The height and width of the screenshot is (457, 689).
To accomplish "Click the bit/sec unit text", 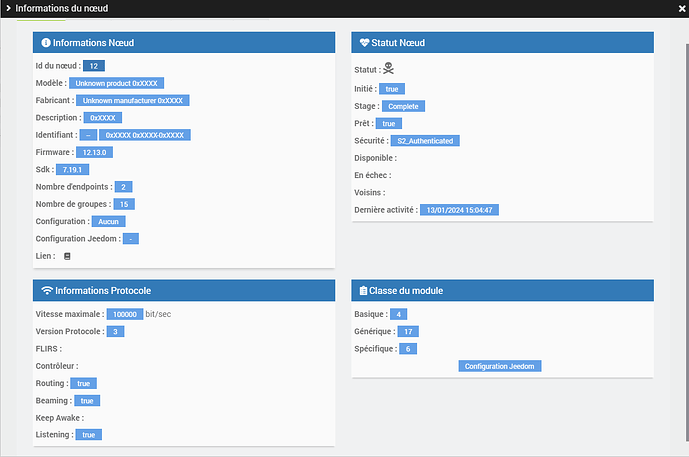I will (158, 314).
